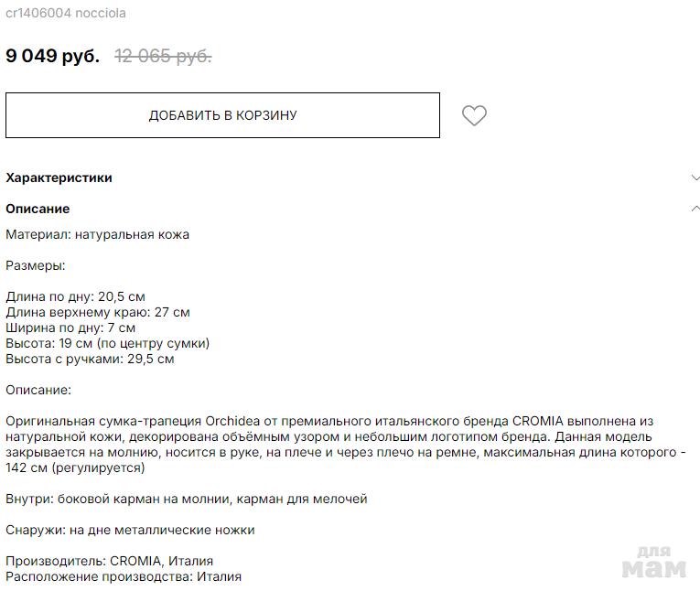This screenshot has height=591, width=700.
Task: Click the crossed-out price 12 065 руб.
Action: pos(163,56)
